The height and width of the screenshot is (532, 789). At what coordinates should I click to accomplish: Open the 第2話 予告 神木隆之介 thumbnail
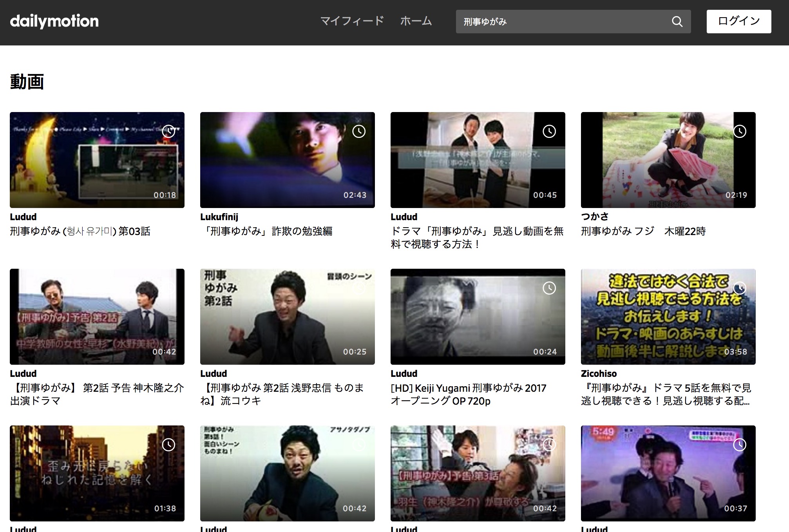(97, 317)
